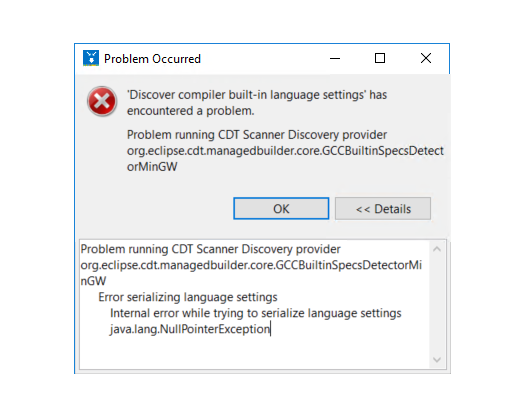Click the details pane scrollbar track
This screenshot has height=419, width=531.
point(437,305)
